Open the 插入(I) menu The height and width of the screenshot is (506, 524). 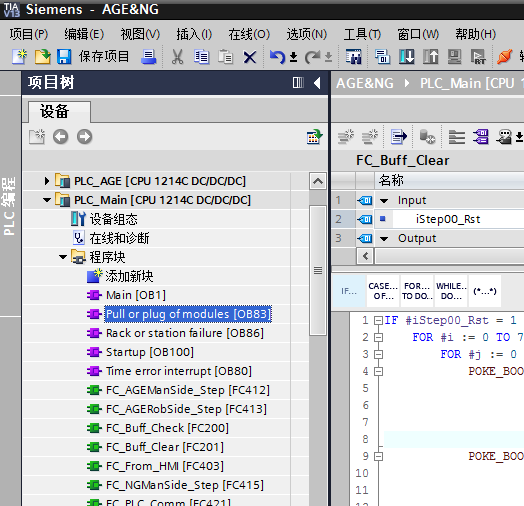(194, 34)
